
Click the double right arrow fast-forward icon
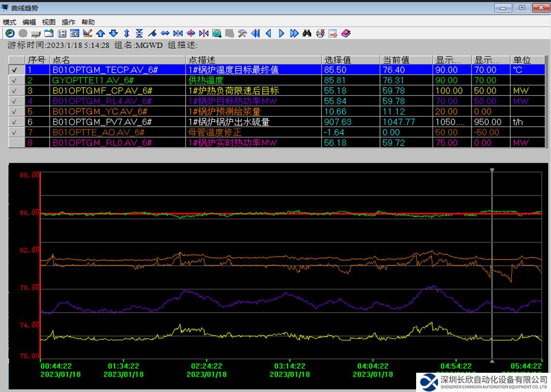coord(294,33)
